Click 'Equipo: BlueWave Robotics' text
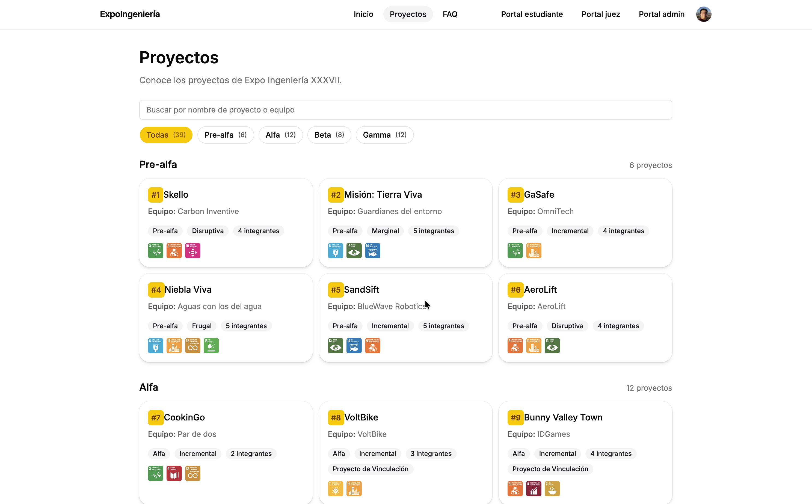 click(377, 306)
